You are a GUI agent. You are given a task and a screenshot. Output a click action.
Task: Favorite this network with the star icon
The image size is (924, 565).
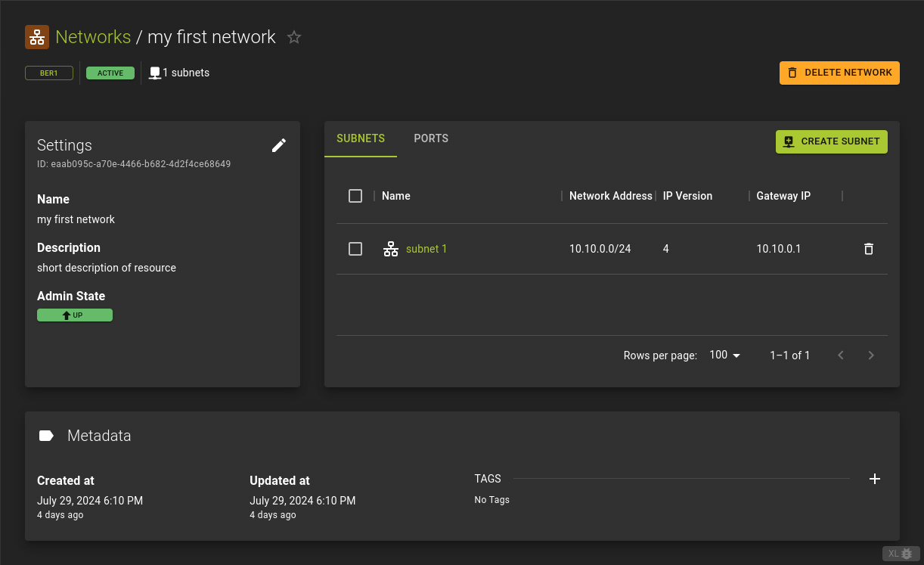click(x=294, y=37)
